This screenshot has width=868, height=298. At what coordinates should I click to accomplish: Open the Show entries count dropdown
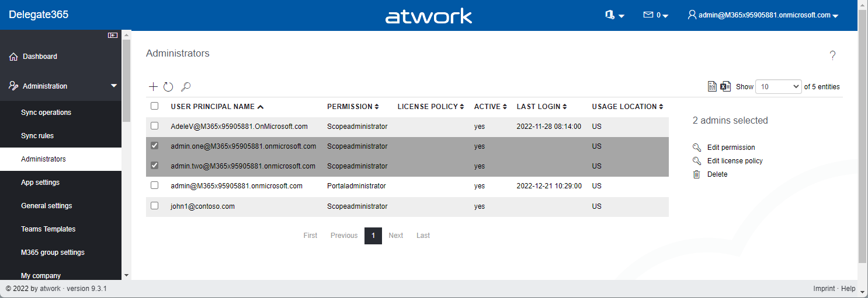pyautogui.click(x=779, y=86)
